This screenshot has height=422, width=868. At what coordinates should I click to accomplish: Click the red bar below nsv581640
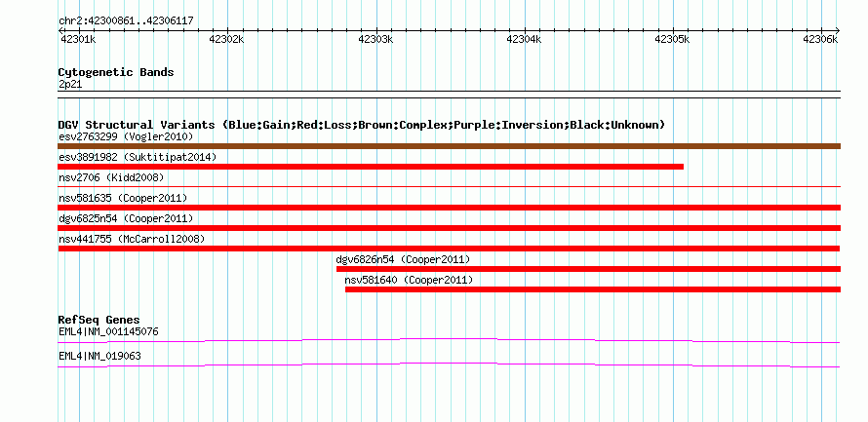click(593, 289)
